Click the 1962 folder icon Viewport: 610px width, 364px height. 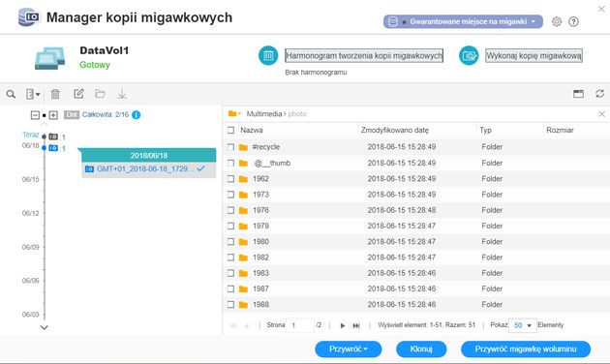(243, 179)
